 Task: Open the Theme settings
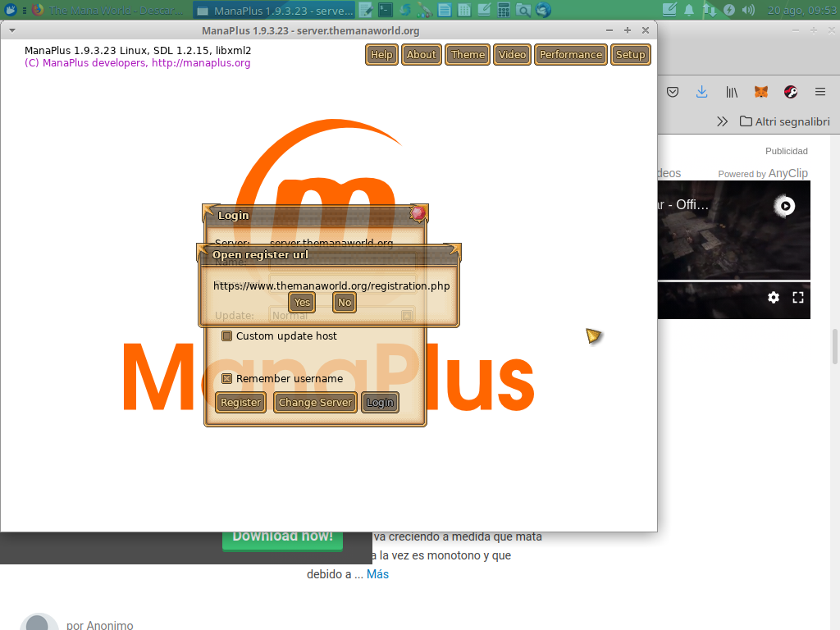467,55
